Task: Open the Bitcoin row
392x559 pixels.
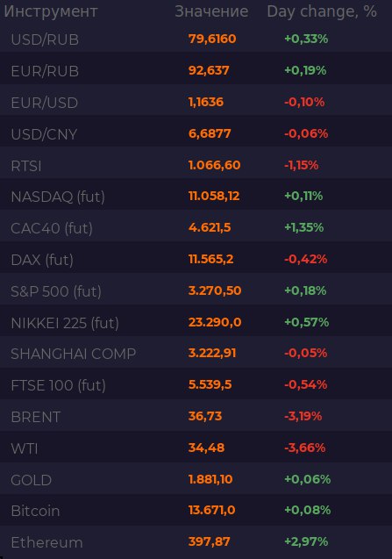Action: (x=196, y=511)
